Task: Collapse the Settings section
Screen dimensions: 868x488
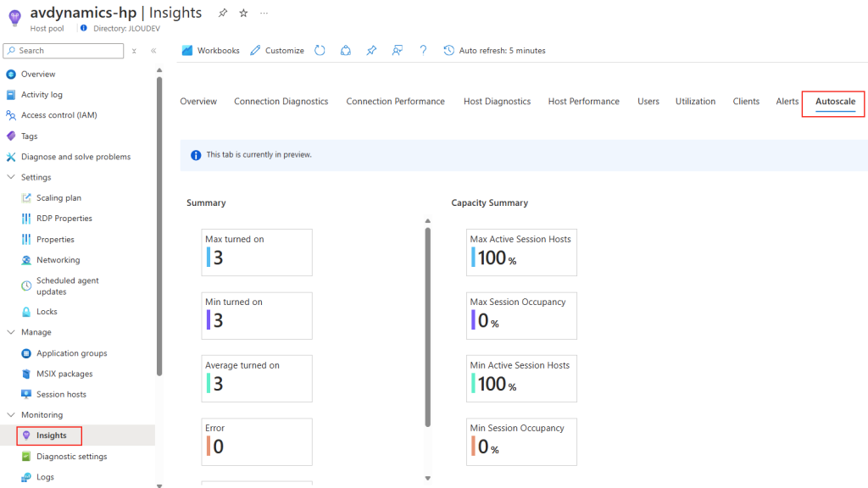Action: pos(11,177)
